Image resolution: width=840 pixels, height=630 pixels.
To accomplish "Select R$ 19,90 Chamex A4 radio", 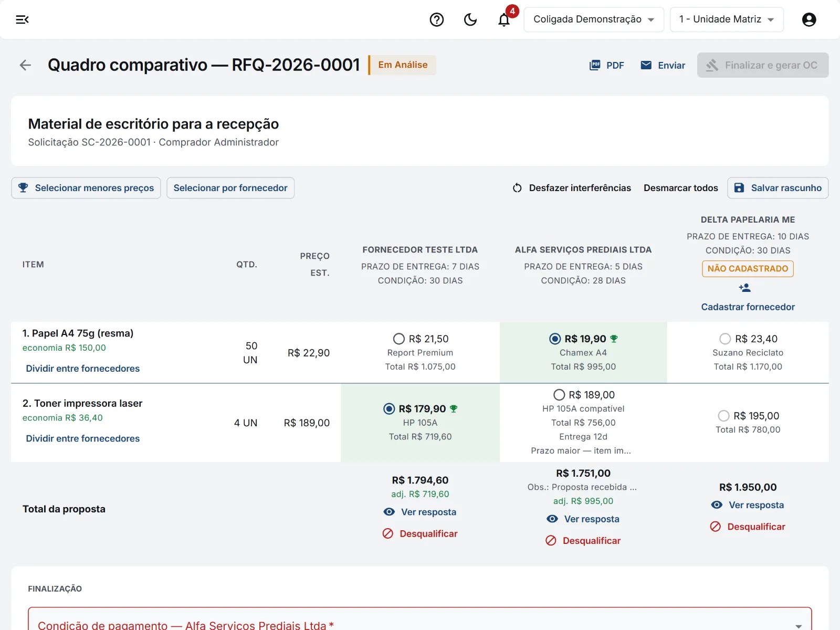I will click(x=555, y=339).
